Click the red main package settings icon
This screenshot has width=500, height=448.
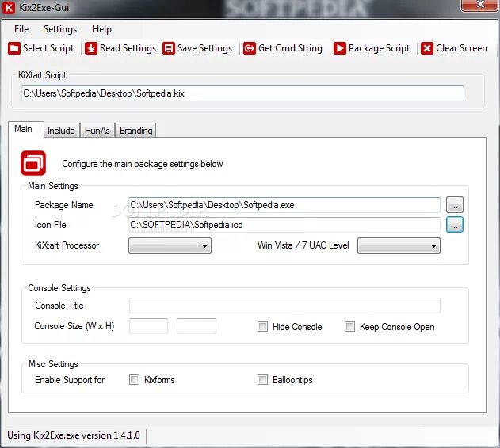pyautogui.click(x=33, y=163)
